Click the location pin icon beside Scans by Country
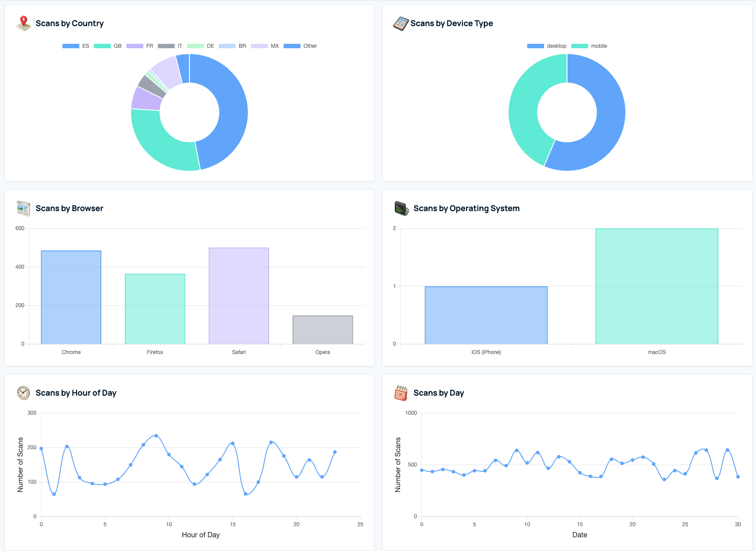This screenshot has width=756, height=551. click(23, 23)
